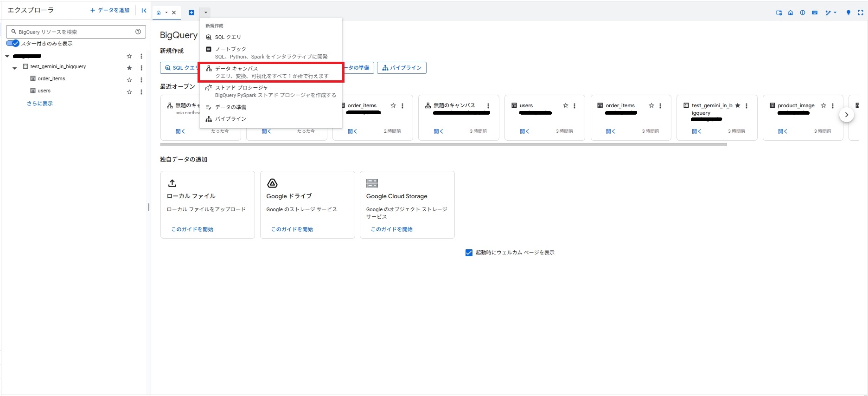Viewport: 868px width, 396px height.
Task: Choose the Notebook option in the menu
Action: point(271,52)
